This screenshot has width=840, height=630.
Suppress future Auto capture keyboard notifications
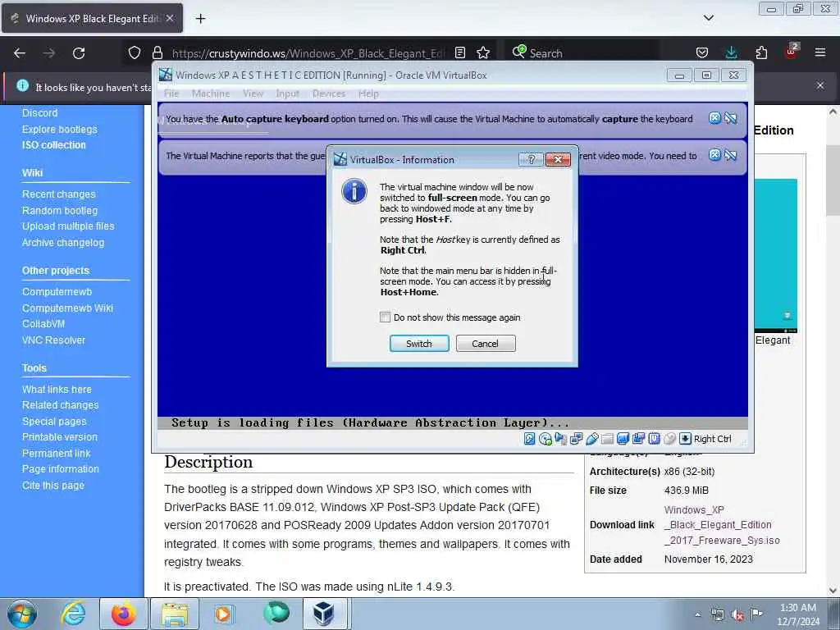click(x=731, y=118)
